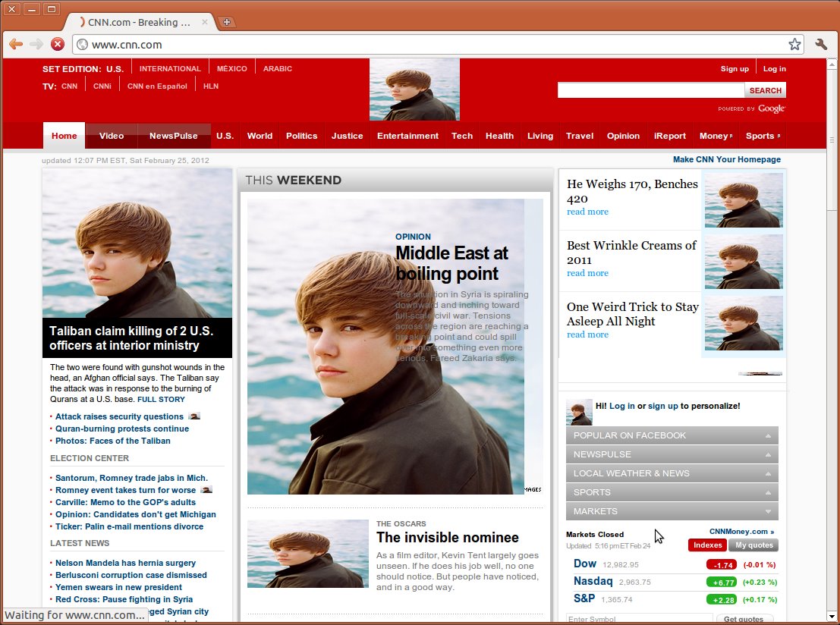Open Middle East at boiling point headline
The width and height of the screenshot is (840, 625).
[x=451, y=263]
